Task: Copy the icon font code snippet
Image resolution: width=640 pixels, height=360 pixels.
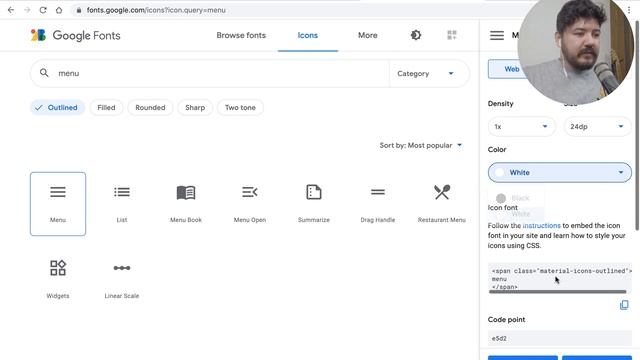Action: point(624,305)
